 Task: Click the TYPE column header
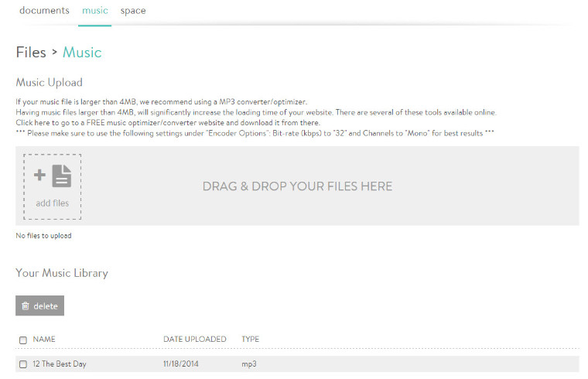(x=250, y=340)
